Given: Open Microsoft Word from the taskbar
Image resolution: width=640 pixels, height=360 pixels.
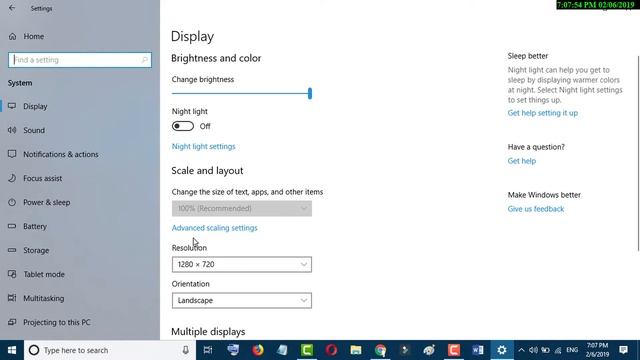Looking at the screenshot, I should 478,350.
